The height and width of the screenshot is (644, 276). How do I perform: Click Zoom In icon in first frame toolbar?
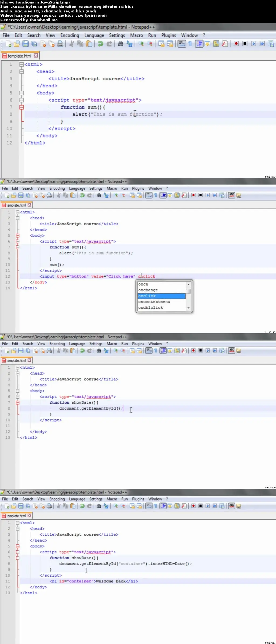click(x=141, y=44)
